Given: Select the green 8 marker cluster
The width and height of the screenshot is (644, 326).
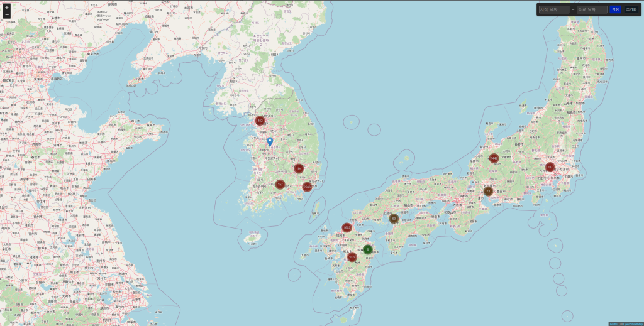Looking at the screenshot, I should point(368,249).
